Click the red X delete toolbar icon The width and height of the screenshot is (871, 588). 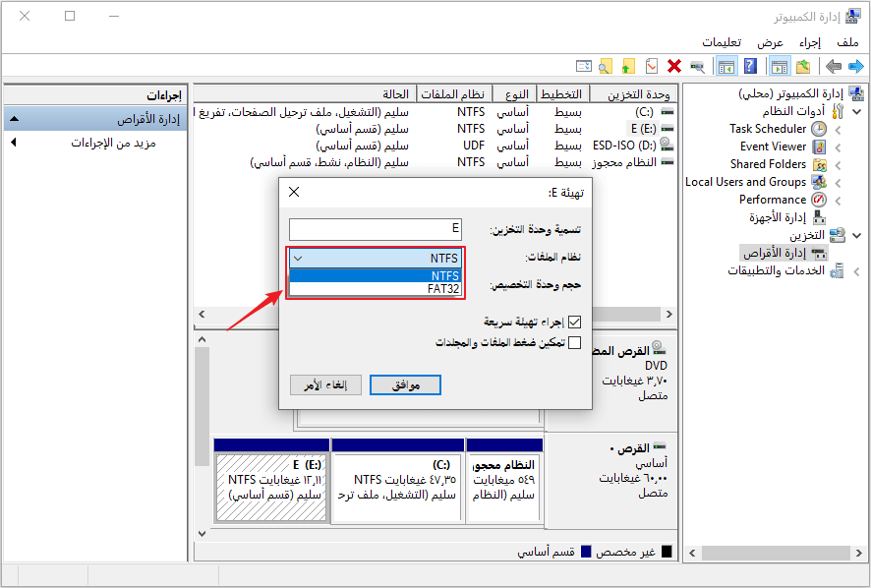[674, 67]
